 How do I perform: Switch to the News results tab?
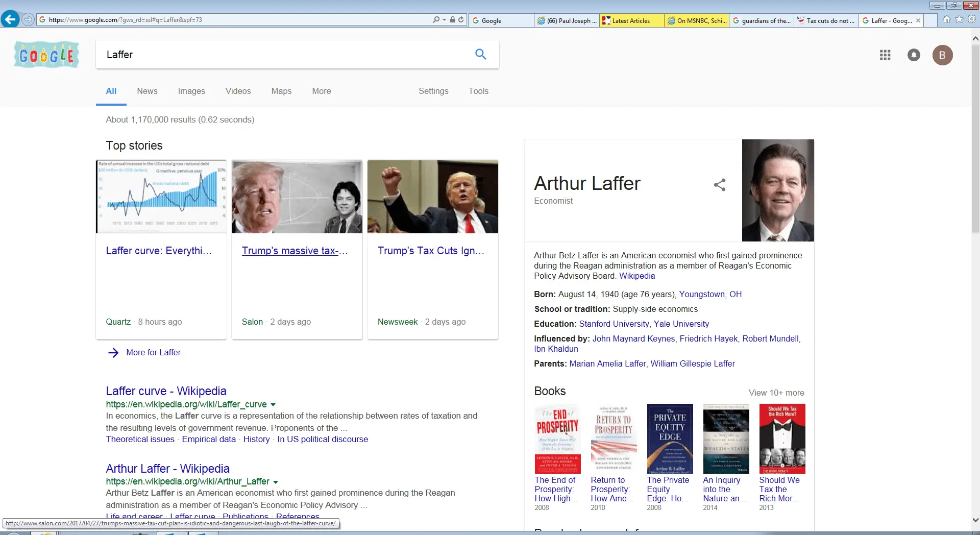point(147,91)
